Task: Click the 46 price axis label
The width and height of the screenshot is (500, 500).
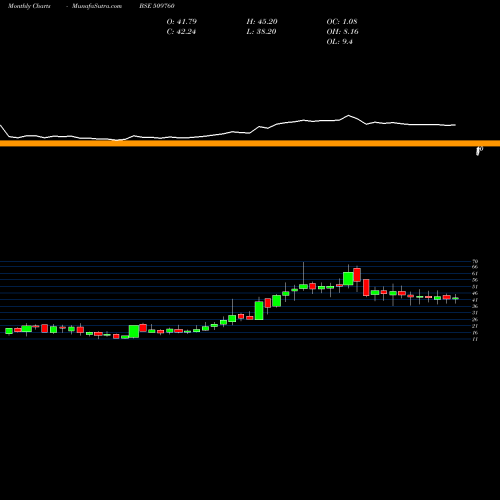Action: click(475, 293)
